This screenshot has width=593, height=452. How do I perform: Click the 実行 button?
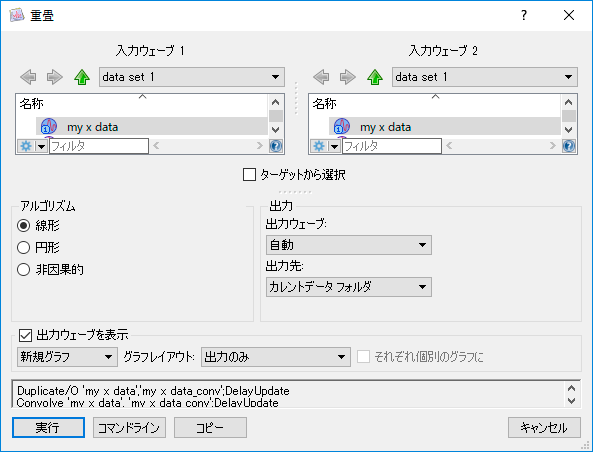click(48, 428)
